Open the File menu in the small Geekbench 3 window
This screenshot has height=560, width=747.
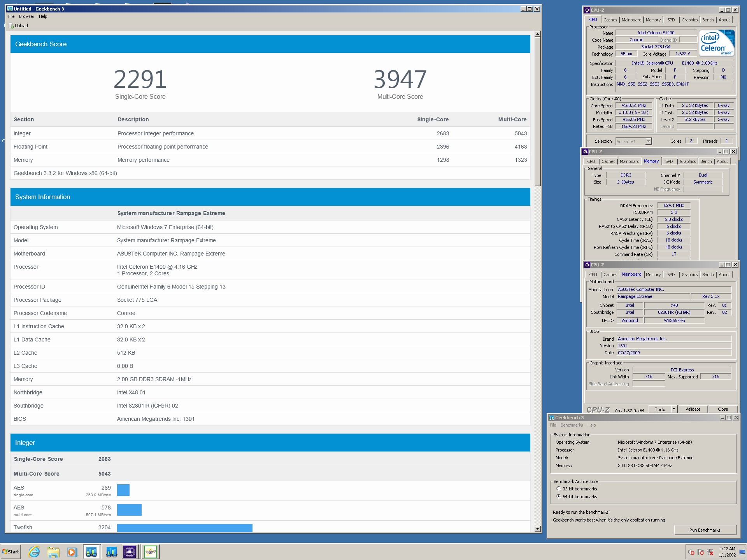pos(552,425)
